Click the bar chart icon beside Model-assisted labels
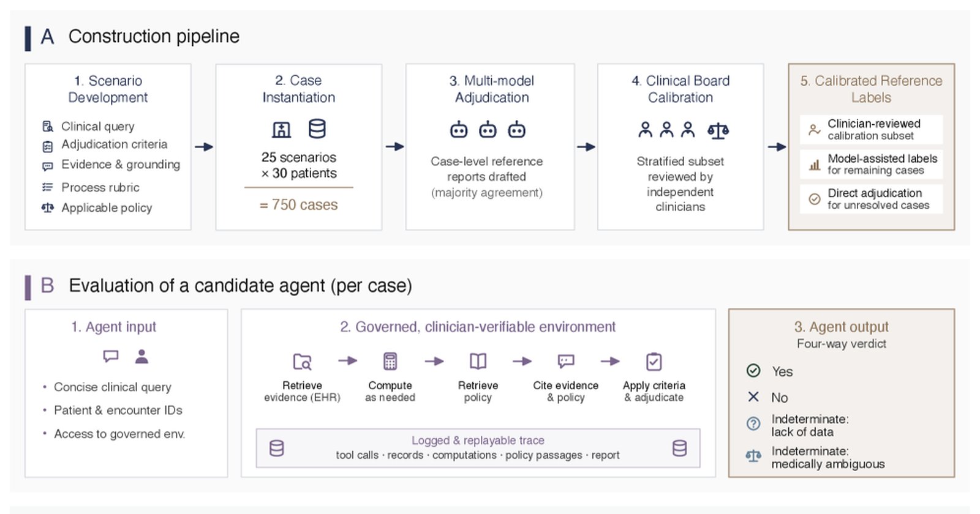This screenshot has height=514, width=980. [x=815, y=165]
